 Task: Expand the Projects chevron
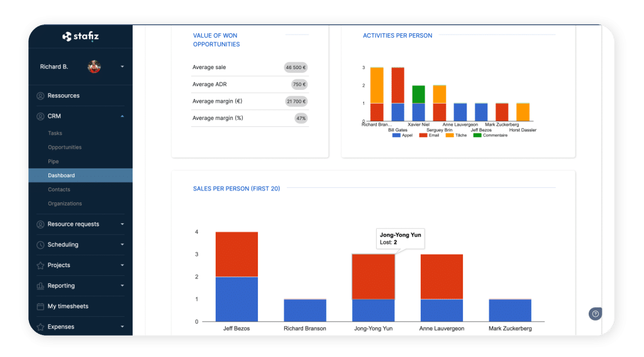coord(123,265)
